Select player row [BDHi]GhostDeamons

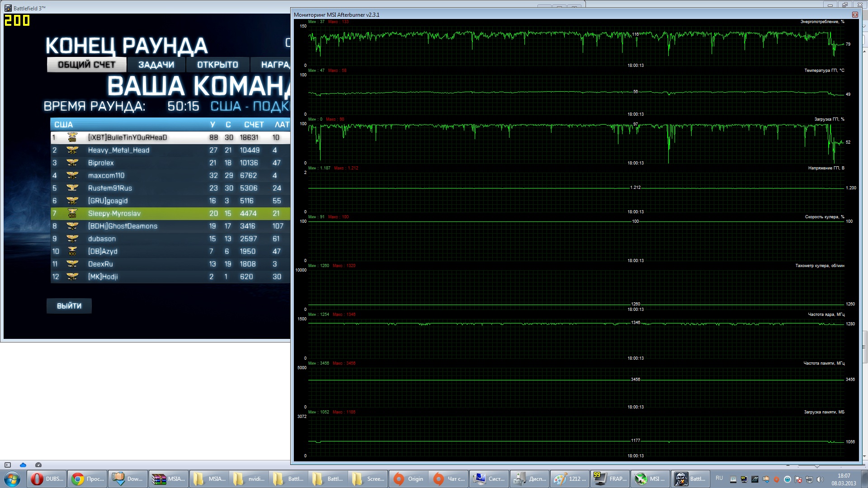point(170,226)
